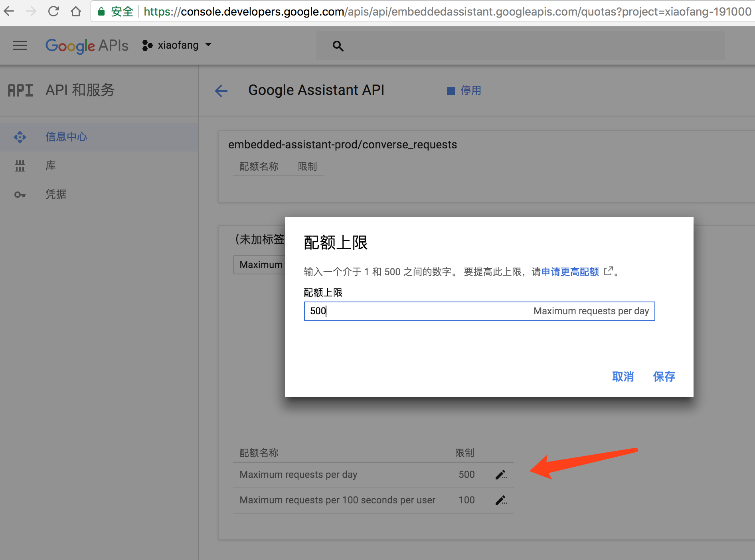Click the browser forward arrow
This screenshot has width=755, height=560.
pyautogui.click(x=31, y=11)
